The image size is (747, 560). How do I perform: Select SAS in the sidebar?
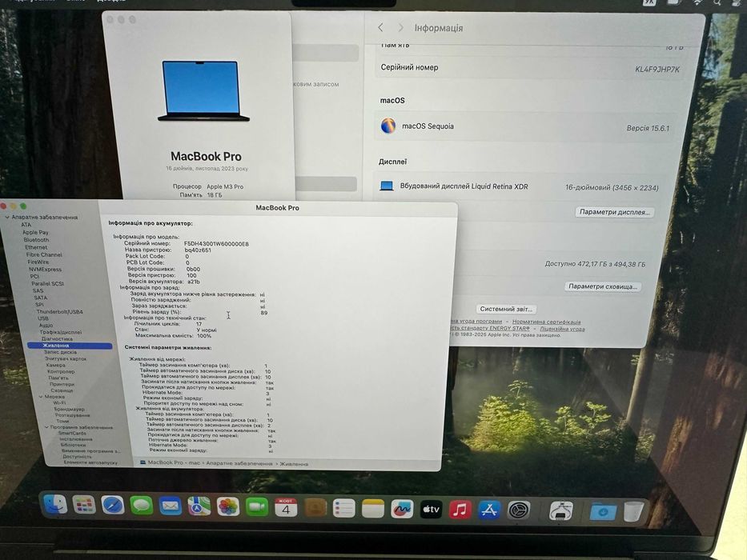38,290
